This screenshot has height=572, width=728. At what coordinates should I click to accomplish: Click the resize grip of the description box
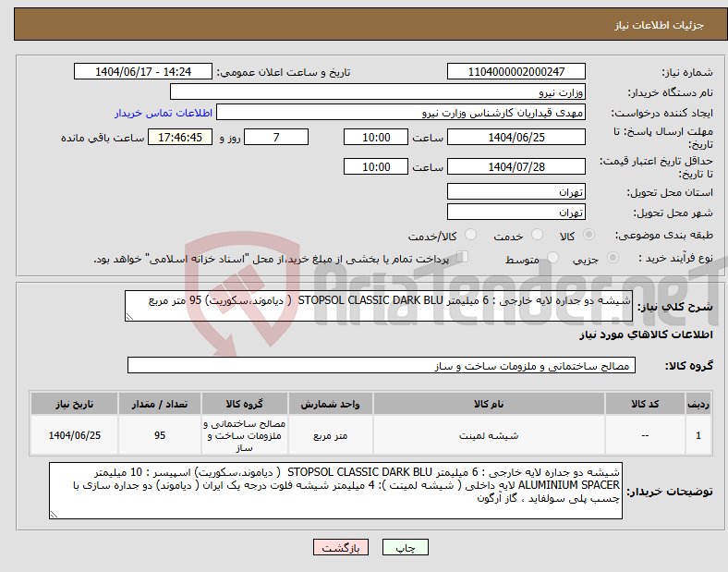pyautogui.click(x=129, y=317)
